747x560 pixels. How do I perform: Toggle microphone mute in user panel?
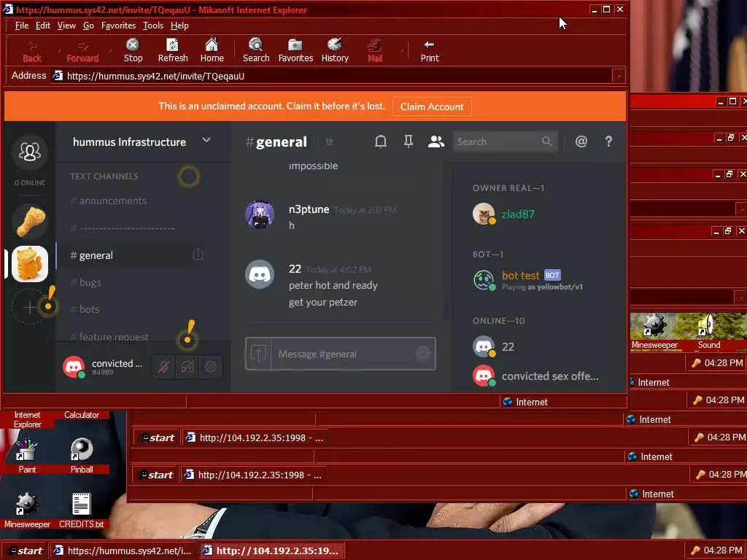pos(164,367)
